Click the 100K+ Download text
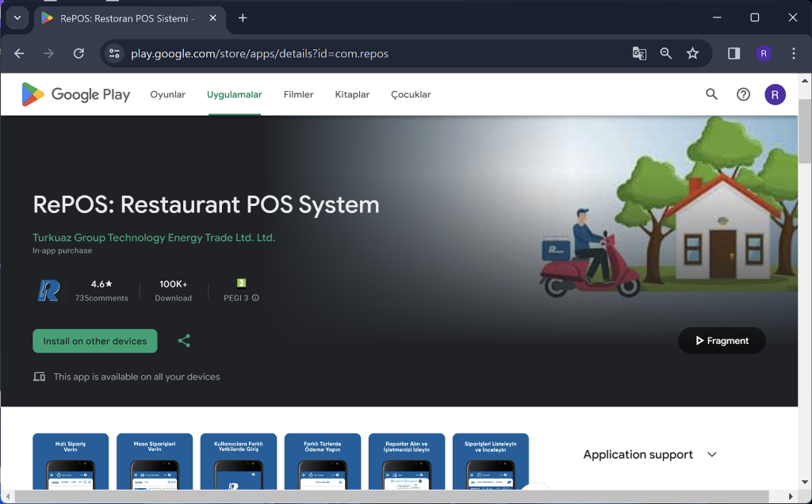812x504 pixels. 174,291
